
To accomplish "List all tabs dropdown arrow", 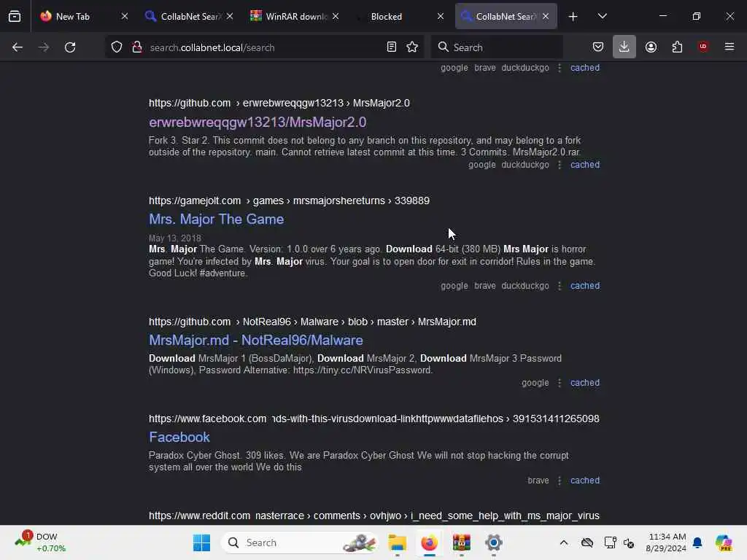I will coord(602,16).
